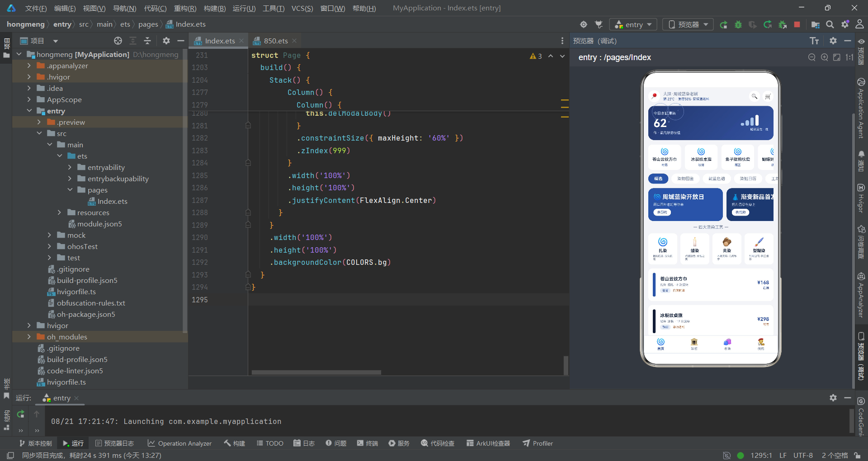Open run panel settings gear
Image resolution: width=868 pixels, height=461 pixels.
point(833,398)
